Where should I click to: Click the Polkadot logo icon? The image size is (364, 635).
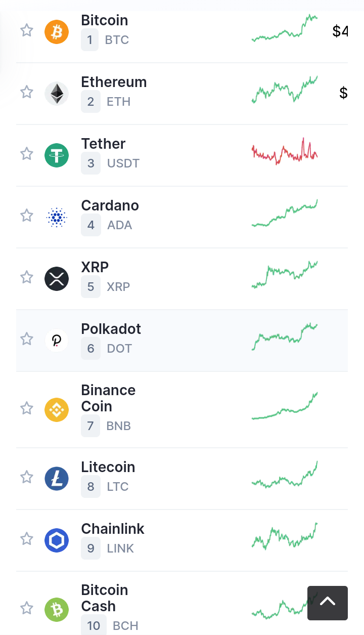[57, 341]
